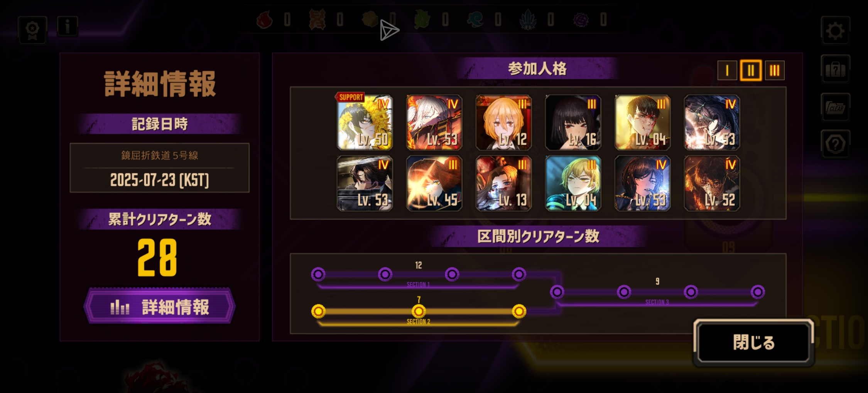868x393 pixels.
Task: Click the paper-plane arrow icon
Action: [x=389, y=30]
